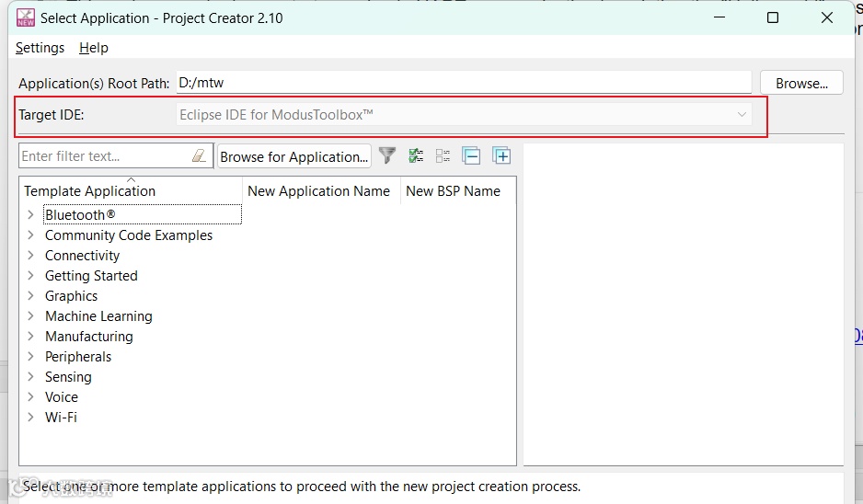Expand the Connectivity category
Image resolution: width=863 pixels, height=504 pixels.
coord(31,256)
